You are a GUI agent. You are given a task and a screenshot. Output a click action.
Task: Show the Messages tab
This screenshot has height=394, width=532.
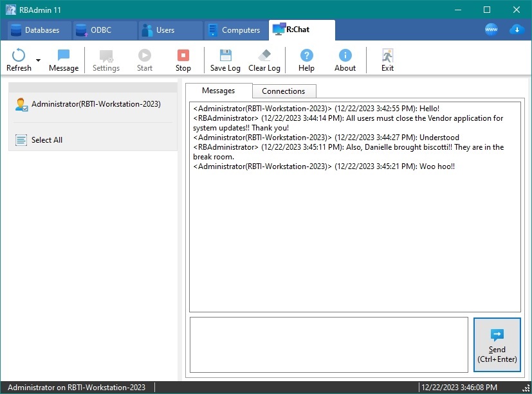219,91
